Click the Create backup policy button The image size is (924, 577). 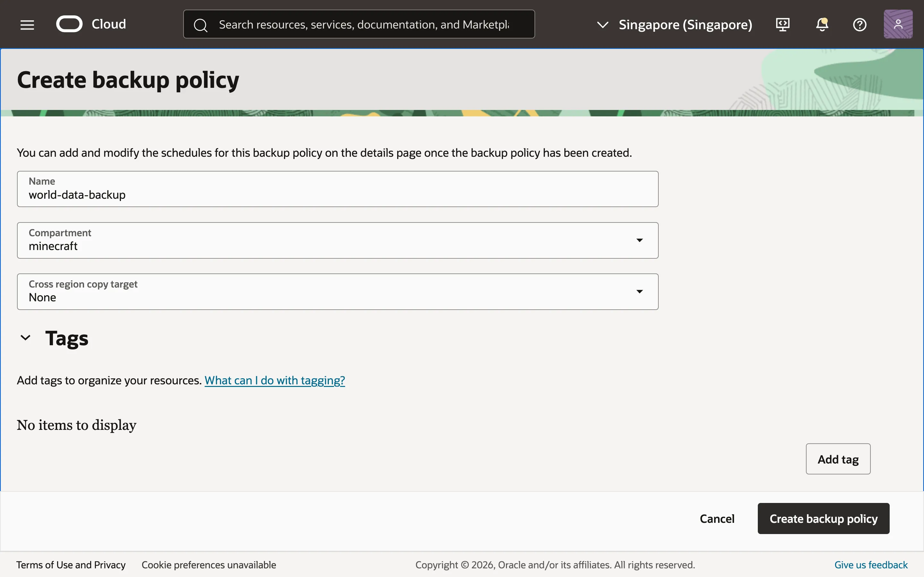pyautogui.click(x=823, y=518)
